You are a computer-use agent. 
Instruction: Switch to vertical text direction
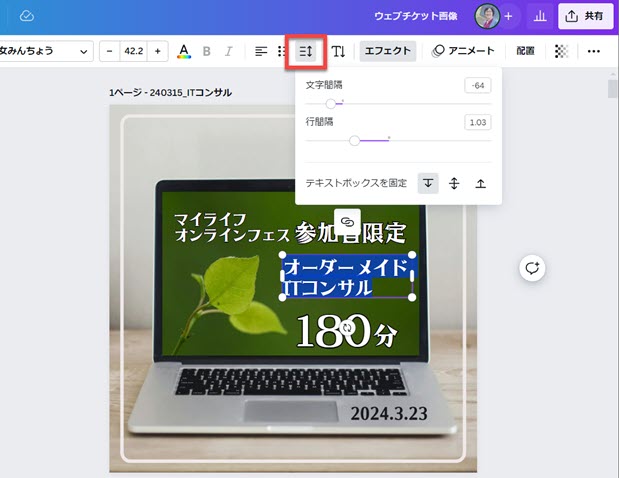(338, 51)
